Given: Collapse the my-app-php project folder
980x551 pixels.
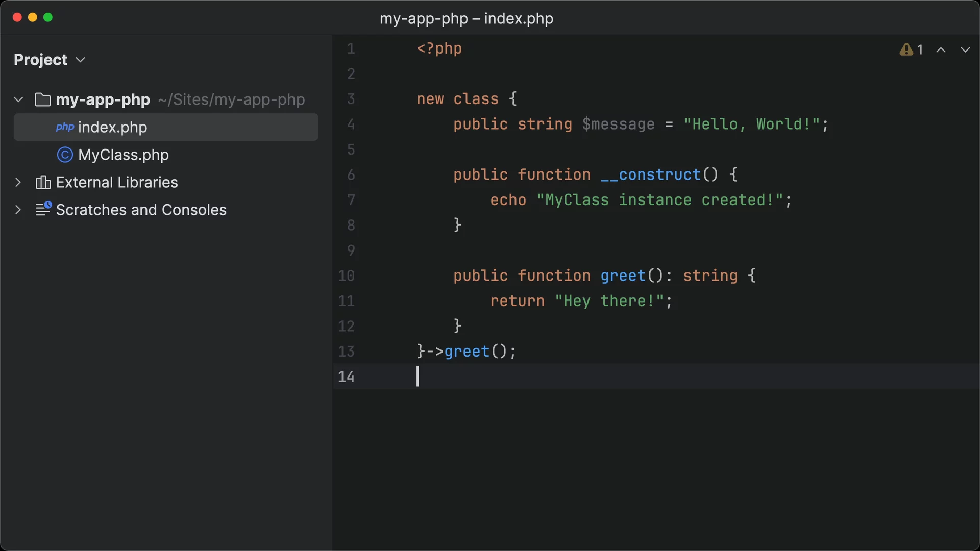Looking at the screenshot, I should point(18,99).
